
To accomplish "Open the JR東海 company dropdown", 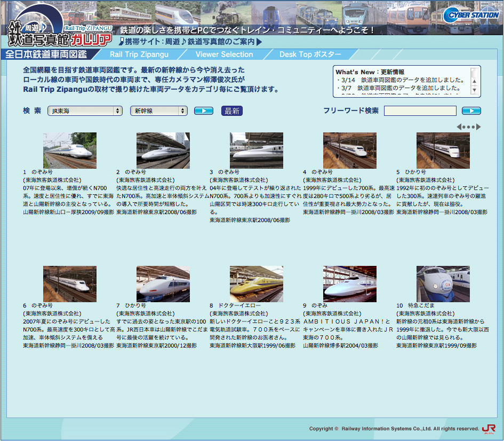I will [85, 111].
